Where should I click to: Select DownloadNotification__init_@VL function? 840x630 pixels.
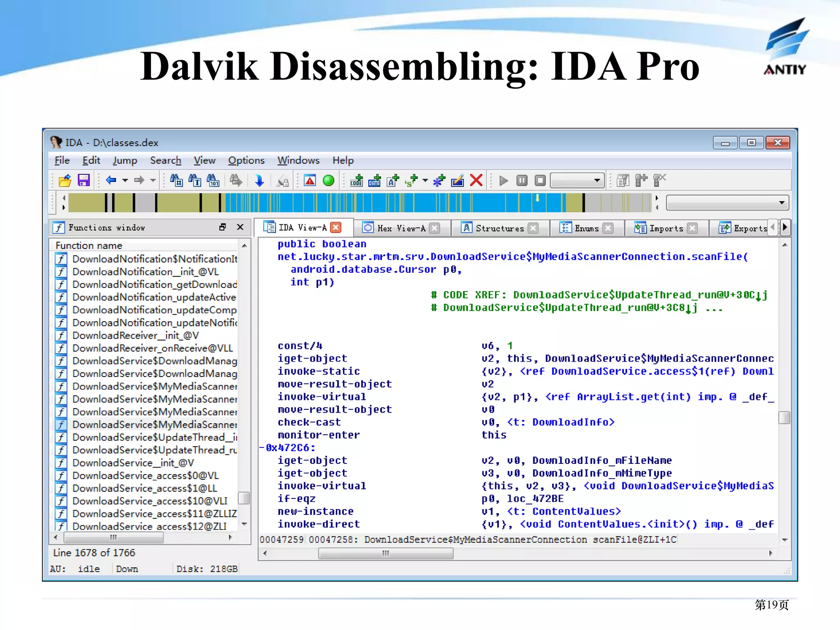coord(146,272)
